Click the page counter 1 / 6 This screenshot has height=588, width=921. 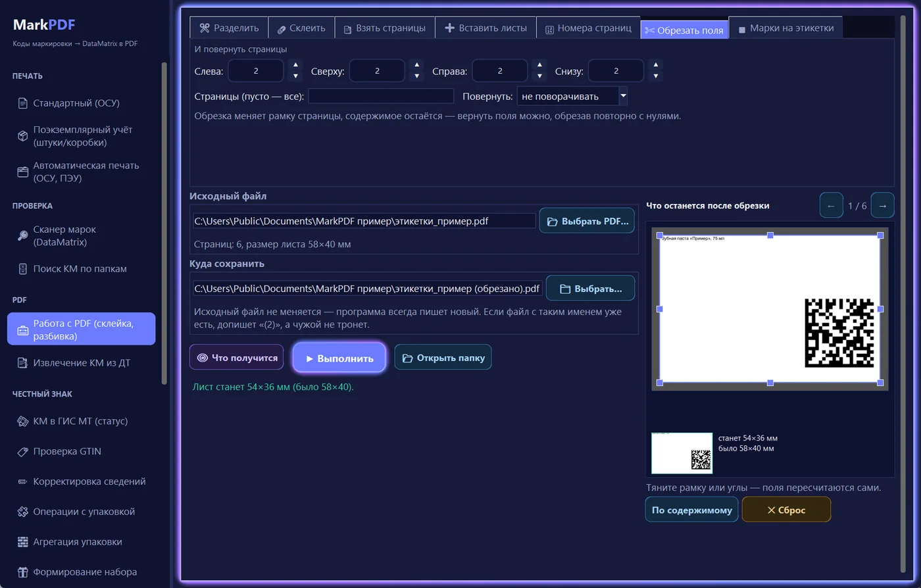click(857, 206)
